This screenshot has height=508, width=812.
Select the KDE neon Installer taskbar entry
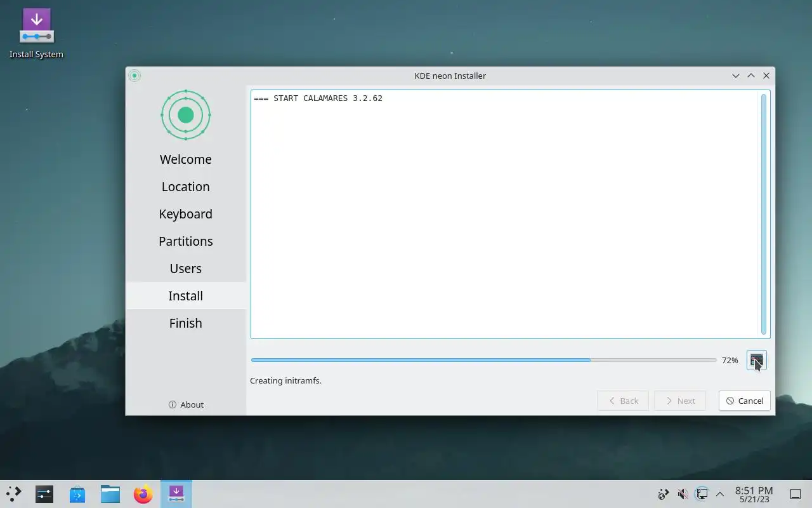pos(176,493)
